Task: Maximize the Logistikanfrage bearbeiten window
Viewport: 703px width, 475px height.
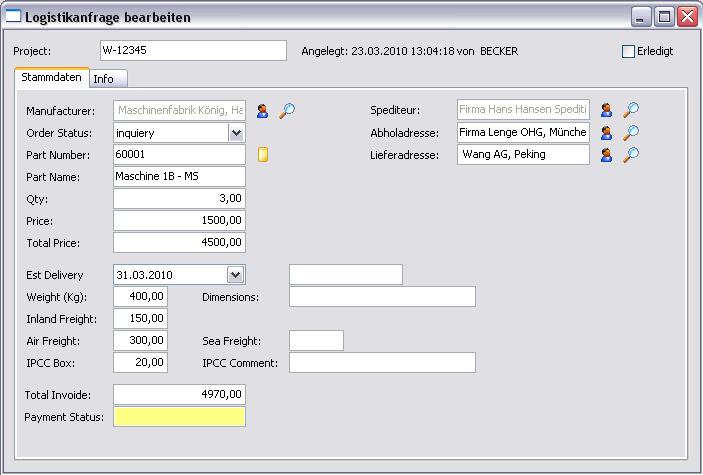Action: pyautogui.click(x=665, y=17)
